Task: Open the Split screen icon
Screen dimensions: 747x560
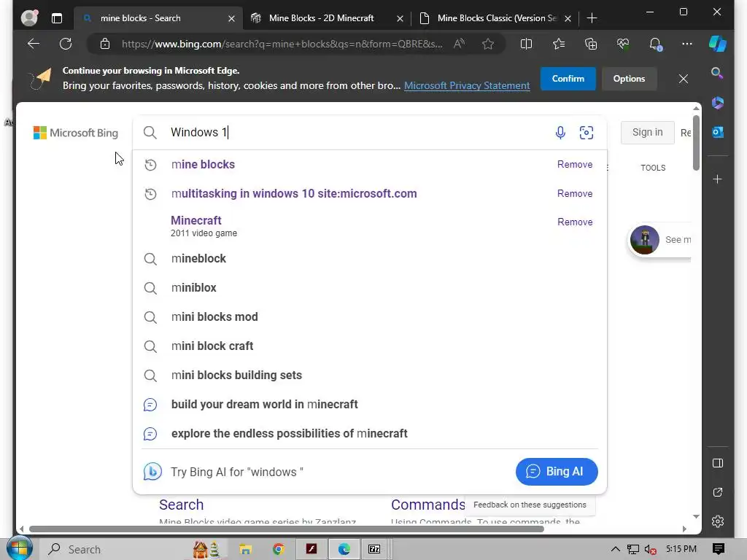Action: click(x=527, y=44)
